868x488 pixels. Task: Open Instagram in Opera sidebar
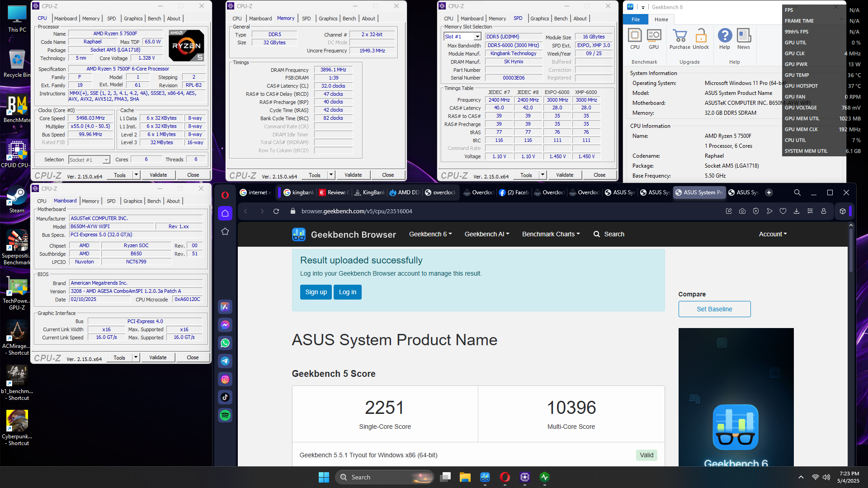pyautogui.click(x=225, y=379)
